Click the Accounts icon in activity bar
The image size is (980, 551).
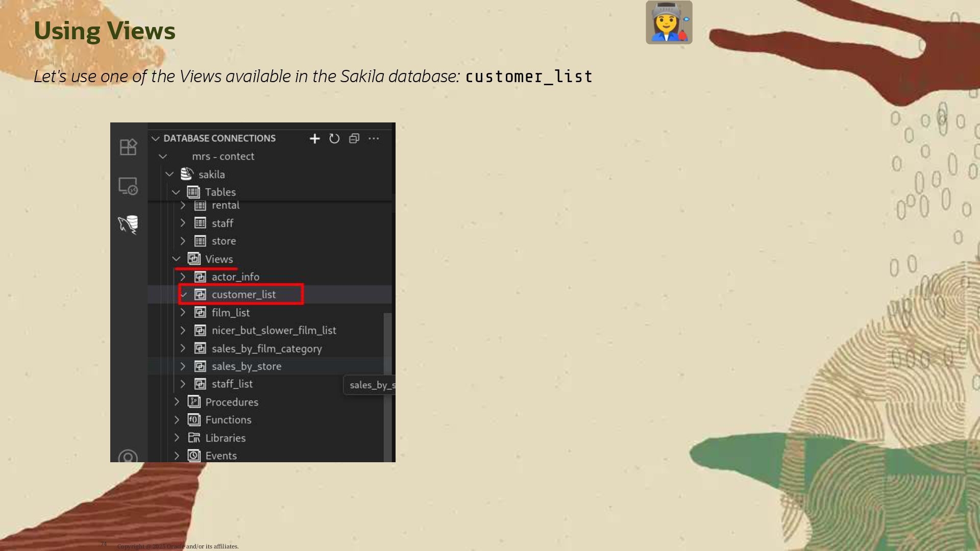[x=128, y=457]
